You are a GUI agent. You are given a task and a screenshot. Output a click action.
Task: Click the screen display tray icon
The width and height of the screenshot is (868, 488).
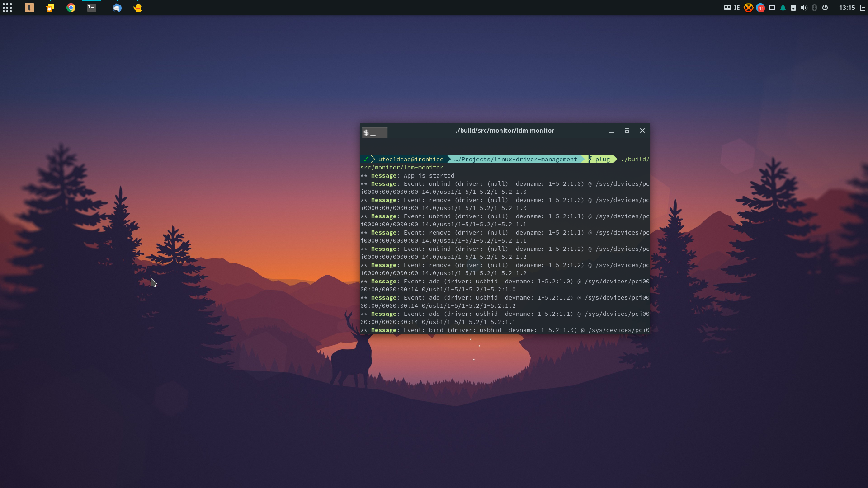point(772,8)
